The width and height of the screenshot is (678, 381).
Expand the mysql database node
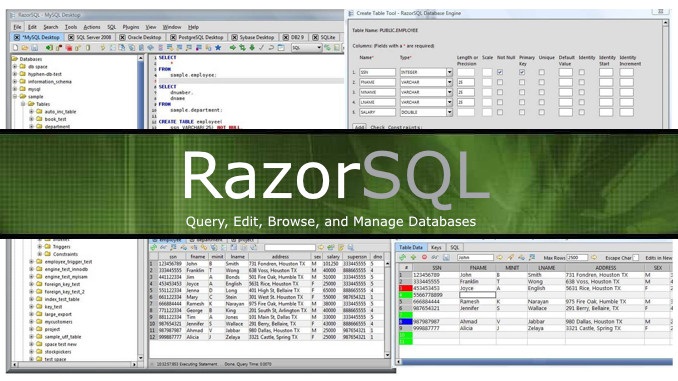(x=15, y=89)
